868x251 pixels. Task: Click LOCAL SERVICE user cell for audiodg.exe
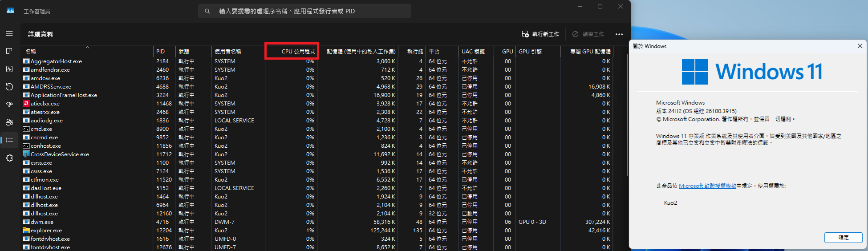(x=234, y=120)
